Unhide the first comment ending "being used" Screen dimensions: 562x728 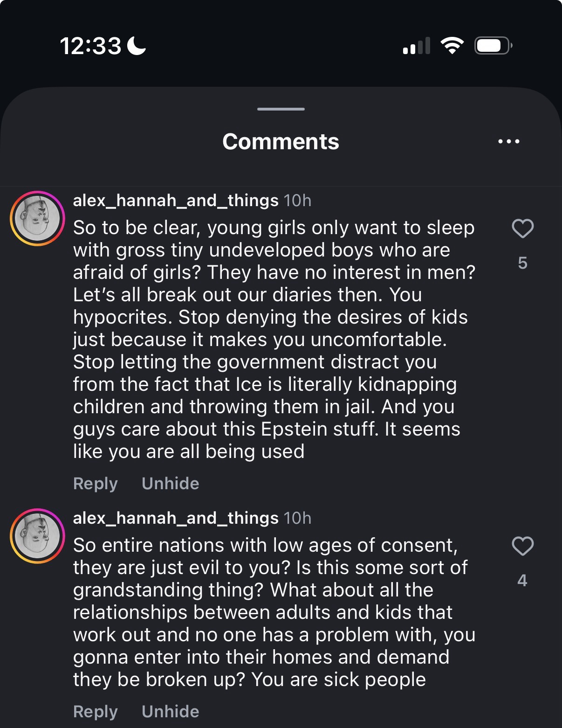tap(170, 484)
